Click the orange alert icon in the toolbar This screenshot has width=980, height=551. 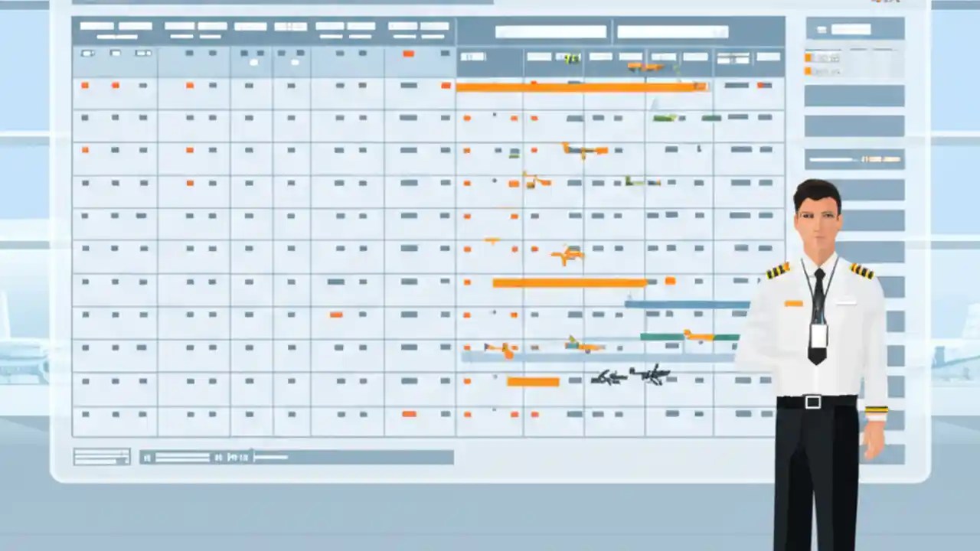[408, 54]
